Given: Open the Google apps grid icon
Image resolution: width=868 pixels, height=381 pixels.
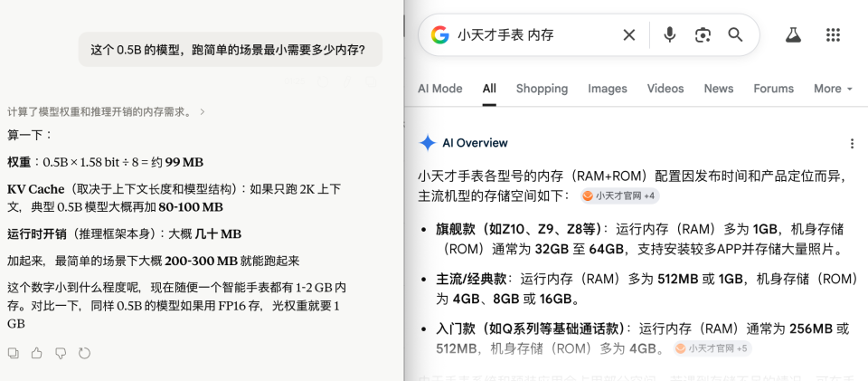Looking at the screenshot, I should tap(833, 35).
